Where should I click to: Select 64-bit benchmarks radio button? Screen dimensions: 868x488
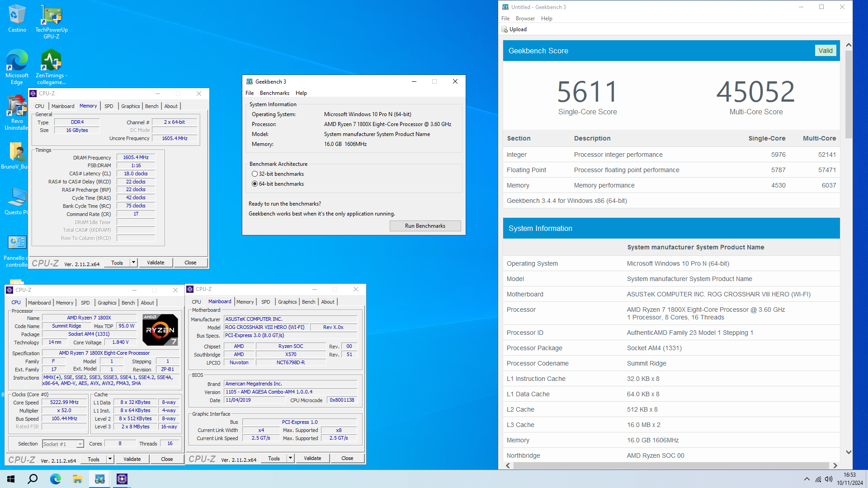click(255, 184)
